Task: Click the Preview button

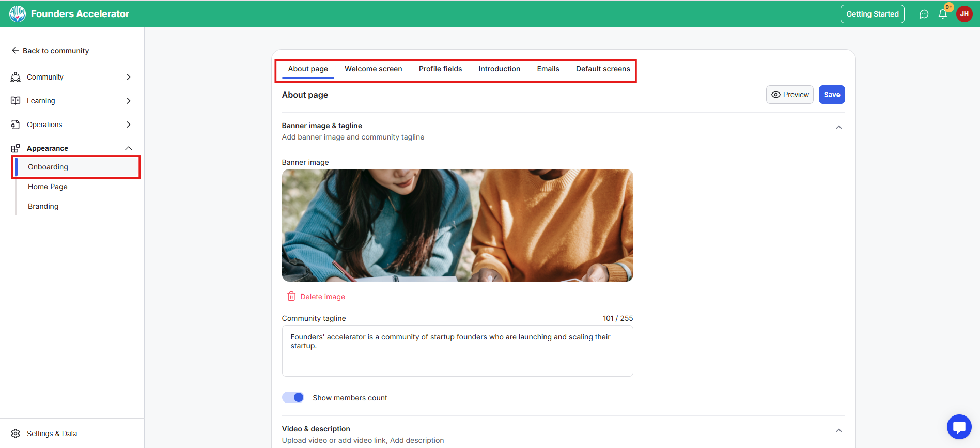Action: 790,95
